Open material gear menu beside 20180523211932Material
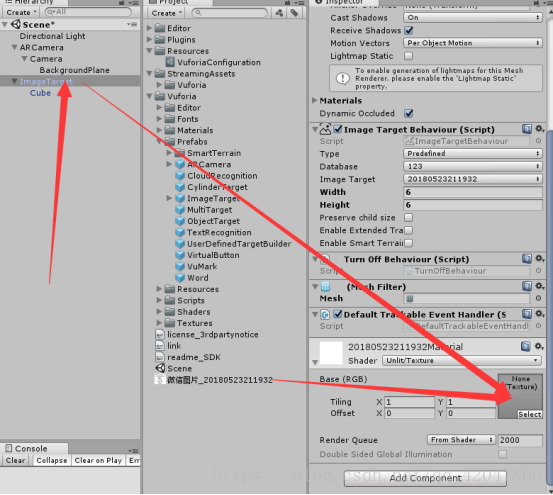The height and width of the screenshot is (495, 553). pyautogui.click(x=539, y=347)
